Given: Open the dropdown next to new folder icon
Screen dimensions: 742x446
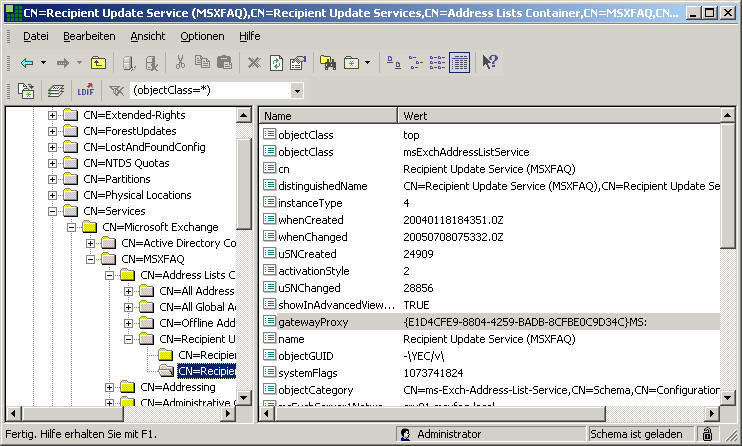Looking at the screenshot, I should click(368, 62).
